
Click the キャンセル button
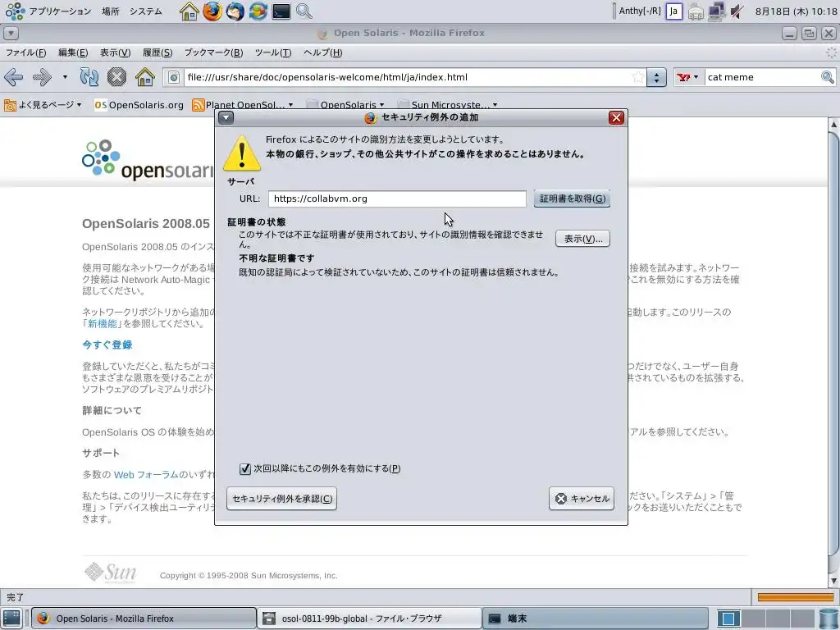pos(582,499)
